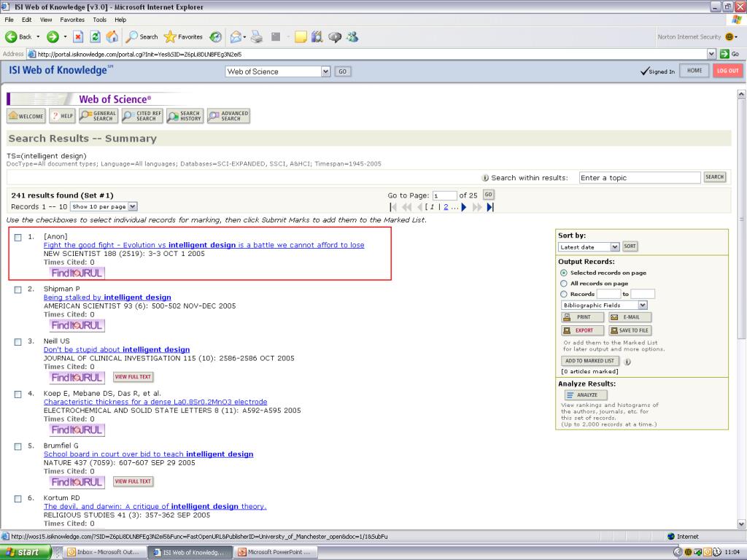Open the File menu
This screenshot has height=560, width=747.
coord(9,20)
